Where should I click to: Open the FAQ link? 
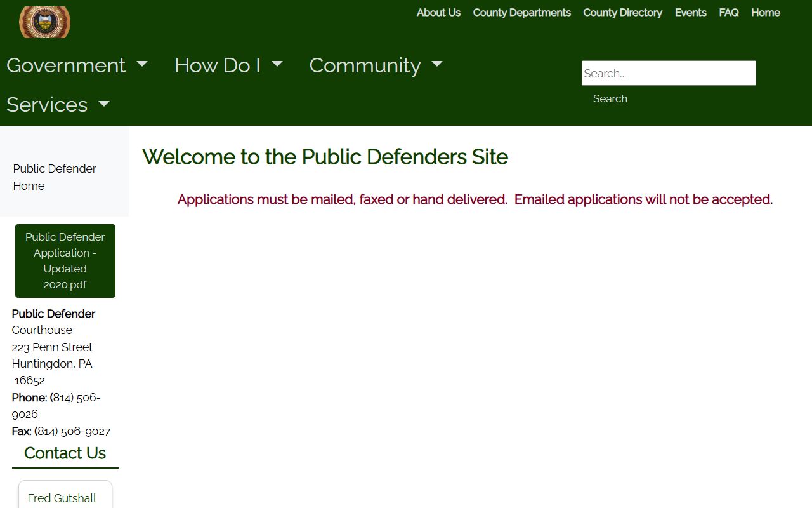728,13
